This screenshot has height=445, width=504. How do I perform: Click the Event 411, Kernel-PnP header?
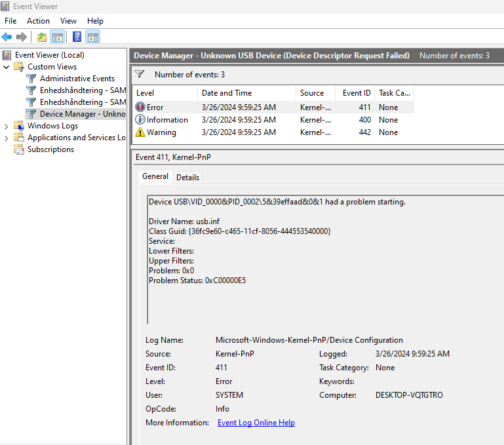coord(173,157)
